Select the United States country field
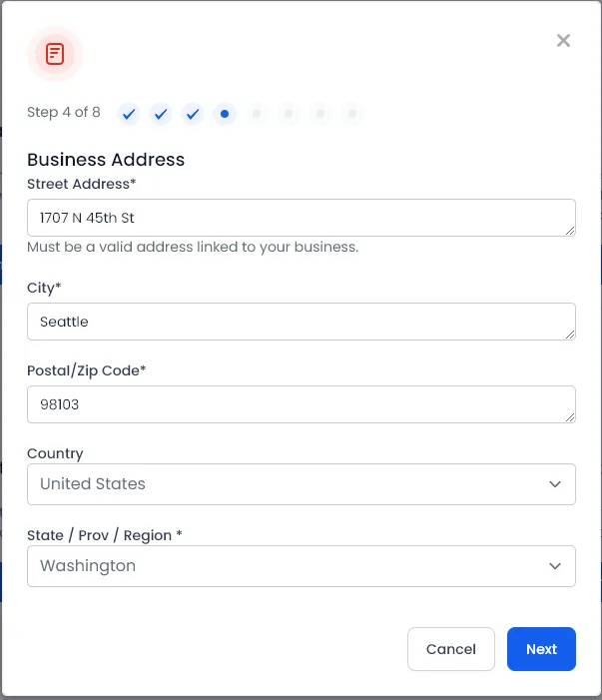The height and width of the screenshot is (700, 602). (x=301, y=484)
